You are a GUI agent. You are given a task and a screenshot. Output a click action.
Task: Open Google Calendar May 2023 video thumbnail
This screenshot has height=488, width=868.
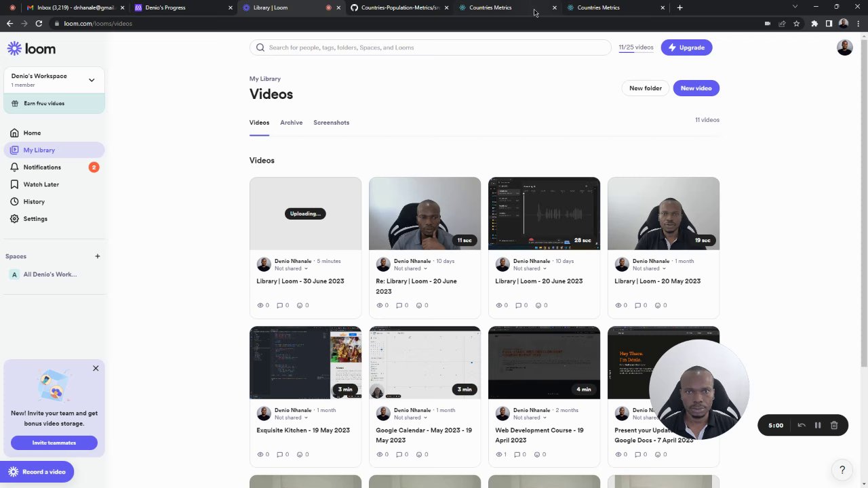pos(425,363)
